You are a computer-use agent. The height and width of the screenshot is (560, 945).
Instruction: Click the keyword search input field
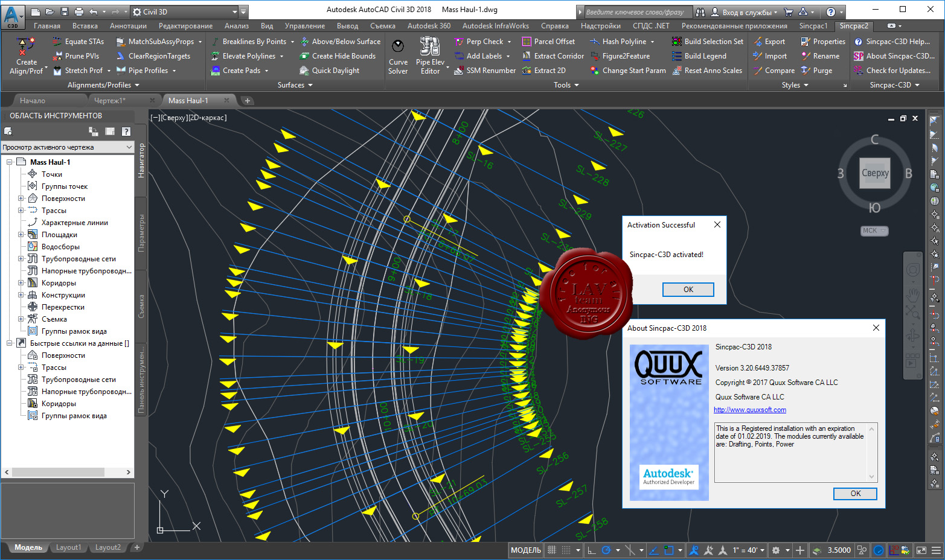click(638, 12)
